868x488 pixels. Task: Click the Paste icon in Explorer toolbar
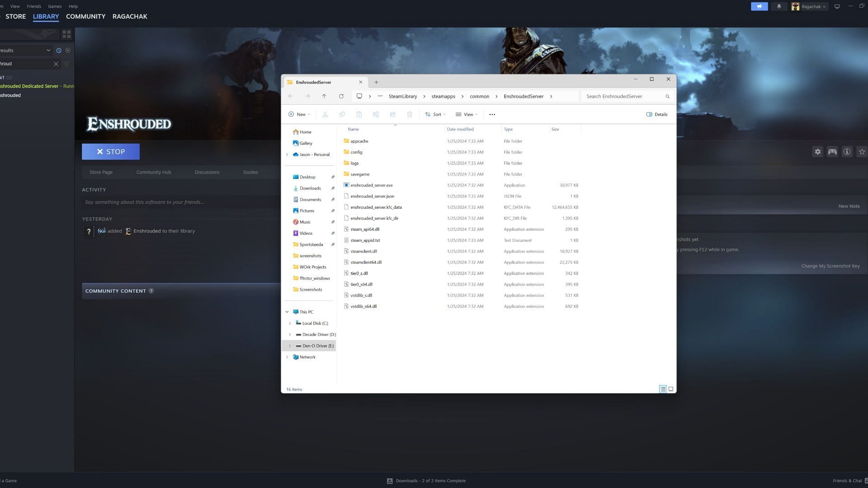click(359, 114)
